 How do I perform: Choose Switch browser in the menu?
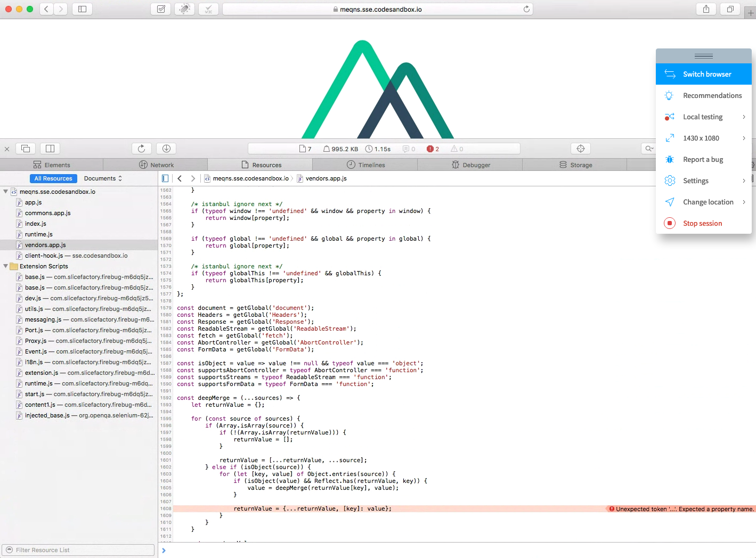coord(704,74)
